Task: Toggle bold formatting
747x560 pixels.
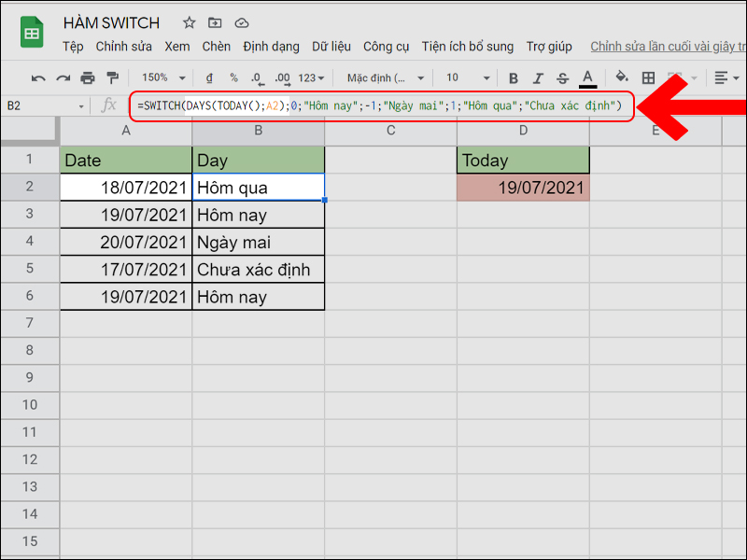Action: point(514,77)
